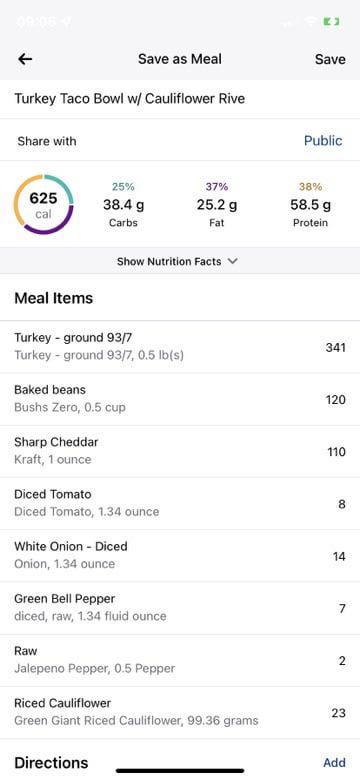
Task: Tap the 25.2 g Fat stat
Action: [217, 204]
